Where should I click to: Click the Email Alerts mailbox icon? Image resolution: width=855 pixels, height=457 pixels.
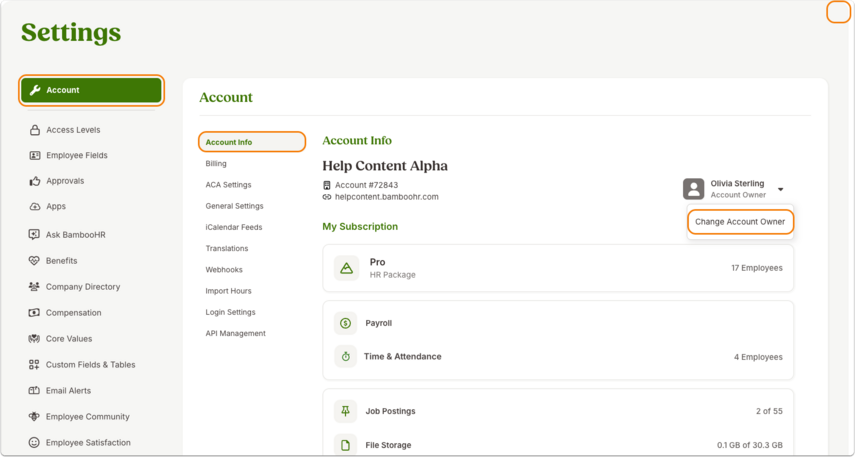[34, 390]
